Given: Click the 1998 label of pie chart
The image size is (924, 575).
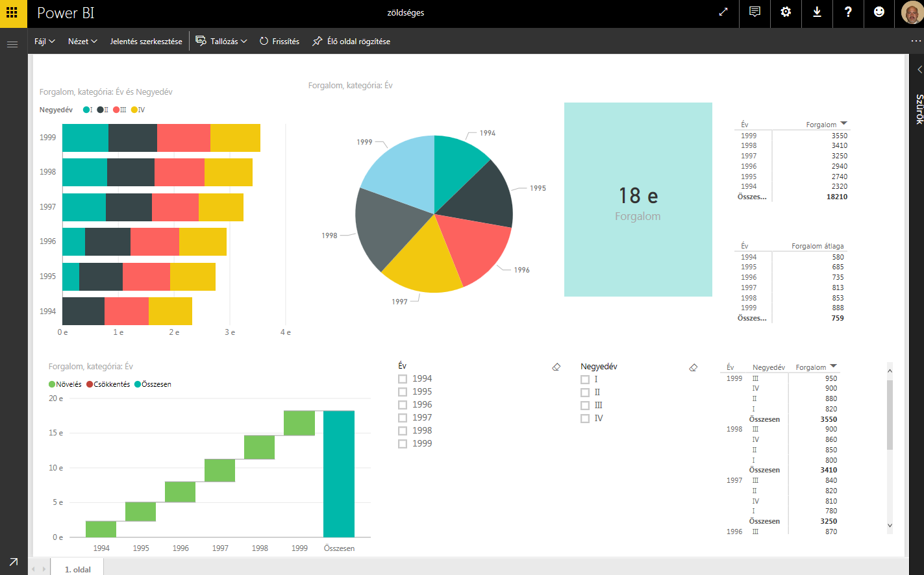Looking at the screenshot, I should click(329, 236).
